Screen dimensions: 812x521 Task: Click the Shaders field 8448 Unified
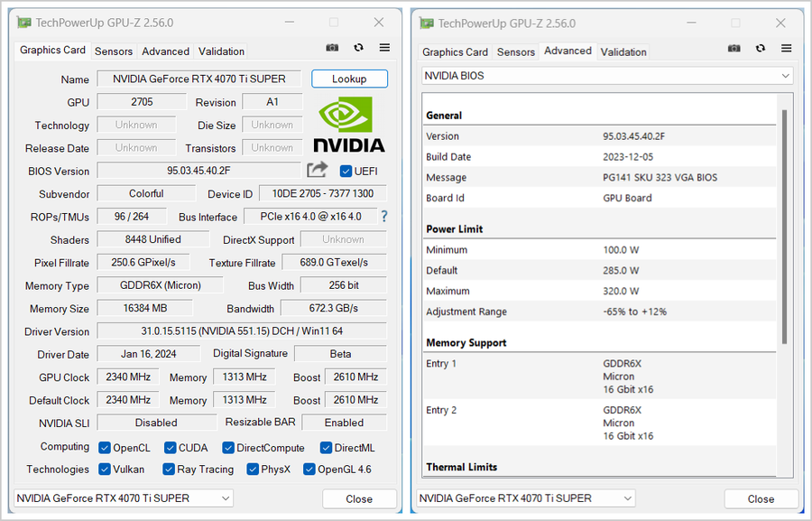pos(152,239)
